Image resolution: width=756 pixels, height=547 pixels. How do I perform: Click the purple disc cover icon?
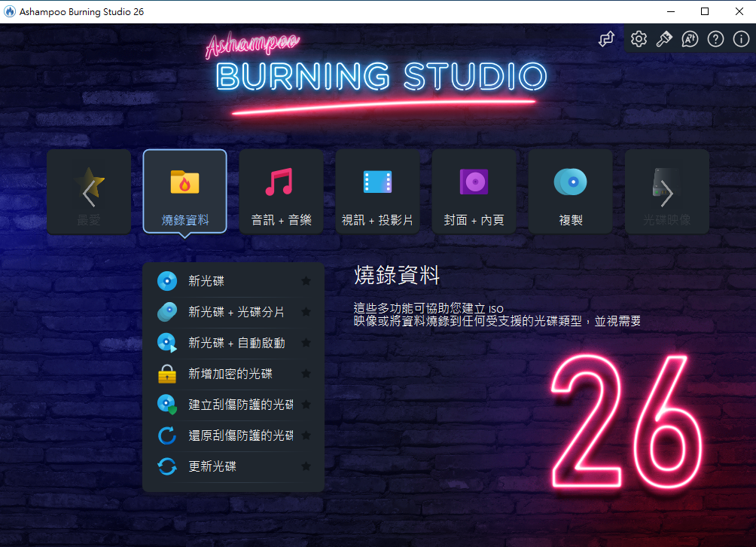(474, 182)
